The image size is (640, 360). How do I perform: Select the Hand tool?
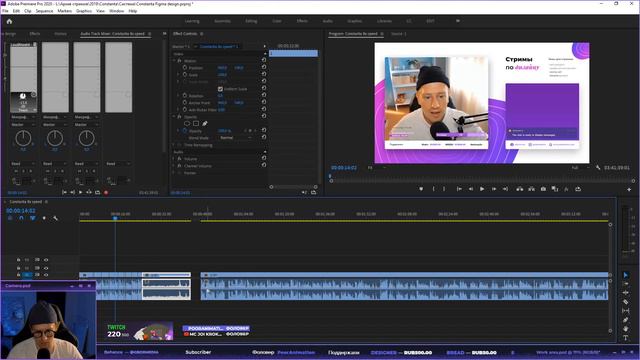625,329
